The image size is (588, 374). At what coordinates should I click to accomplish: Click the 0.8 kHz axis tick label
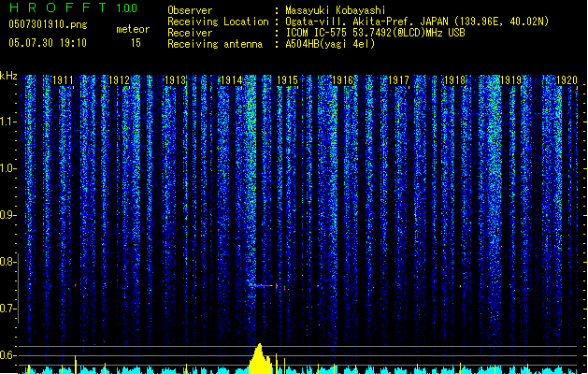[7, 262]
